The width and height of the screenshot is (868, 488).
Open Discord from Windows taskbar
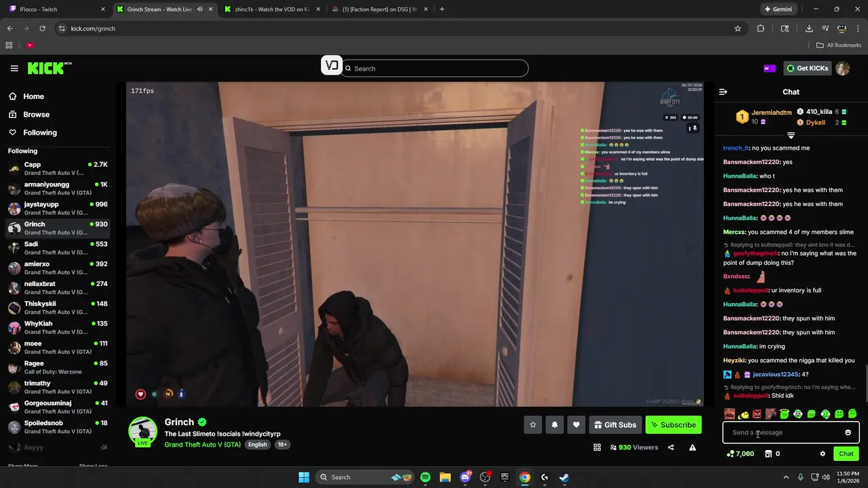(x=465, y=477)
